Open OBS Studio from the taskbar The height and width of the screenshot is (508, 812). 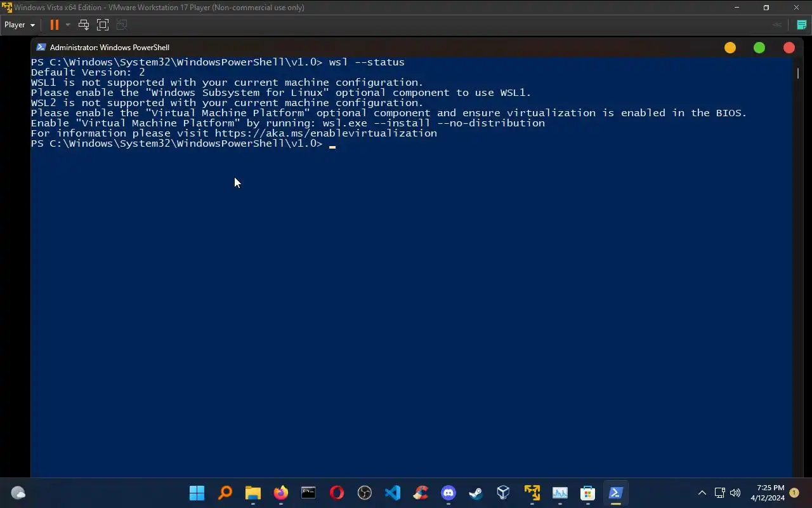tap(365, 493)
